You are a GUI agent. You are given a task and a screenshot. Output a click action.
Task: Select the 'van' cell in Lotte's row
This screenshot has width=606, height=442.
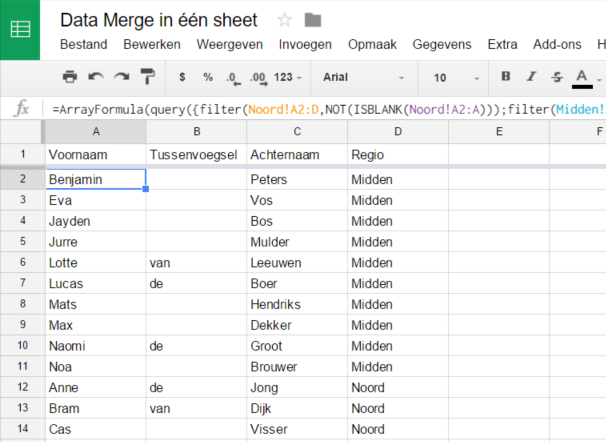(x=197, y=263)
